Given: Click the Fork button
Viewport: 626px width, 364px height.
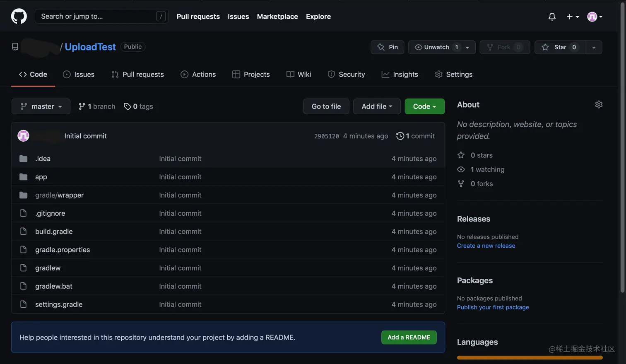Looking at the screenshot, I should click(x=505, y=47).
